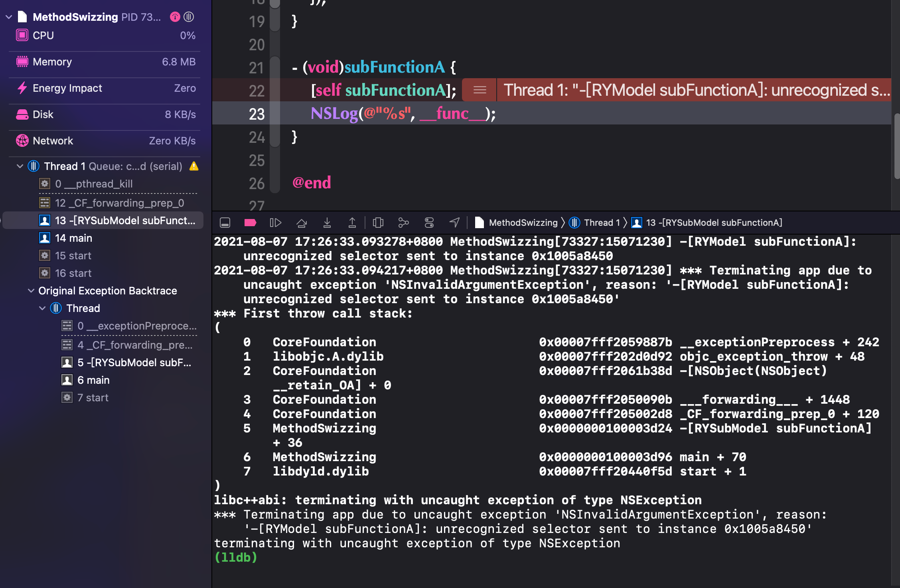Image resolution: width=900 pixels, height=588 pixels.
Task: Toggle breakpoints with the pink breakpoint icon
Action: coord(250,223)
